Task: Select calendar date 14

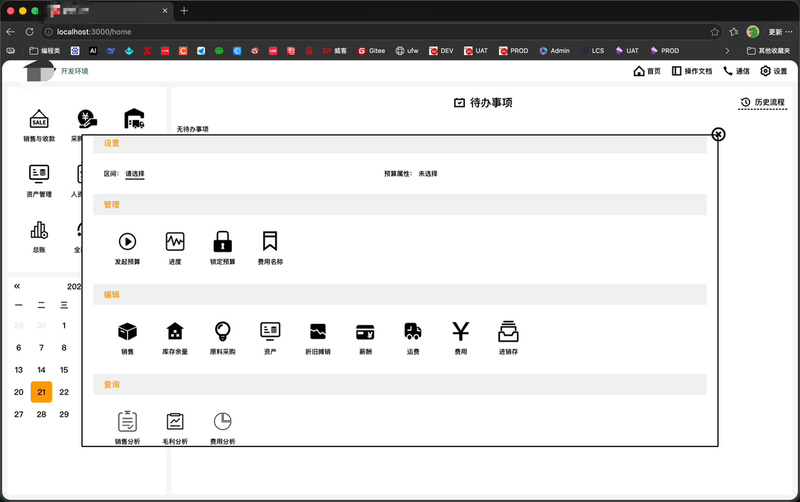Action: [41, 370]
